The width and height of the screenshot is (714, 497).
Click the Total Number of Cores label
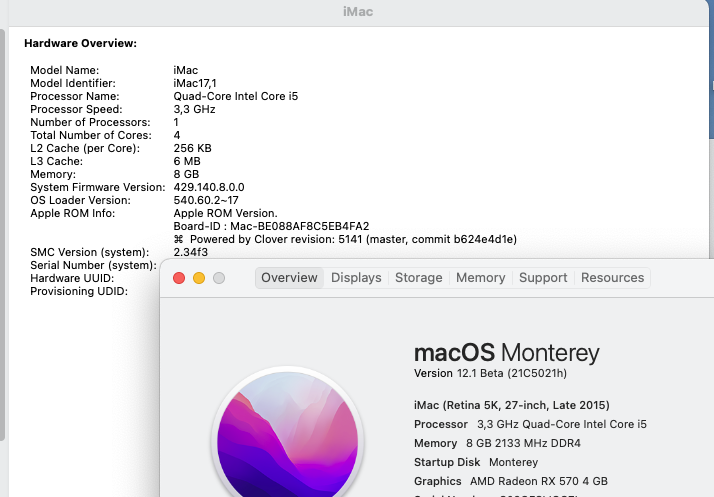point(91,135)
